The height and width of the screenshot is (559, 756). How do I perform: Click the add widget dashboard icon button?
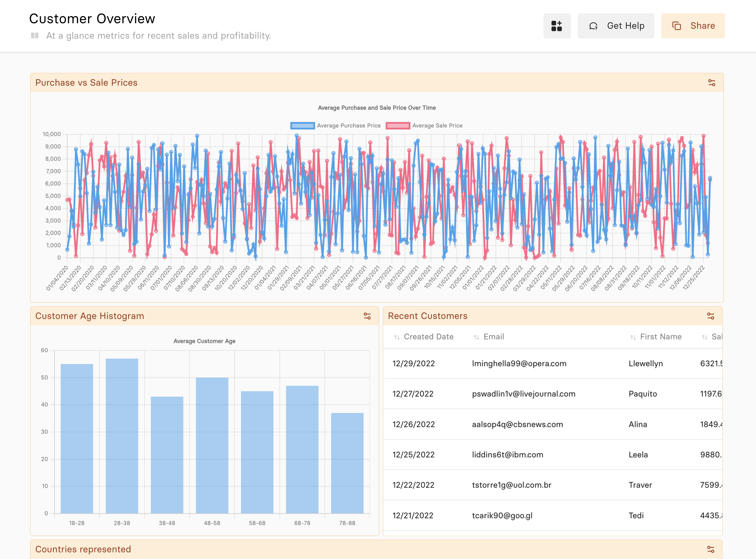(x=557, y=26)
